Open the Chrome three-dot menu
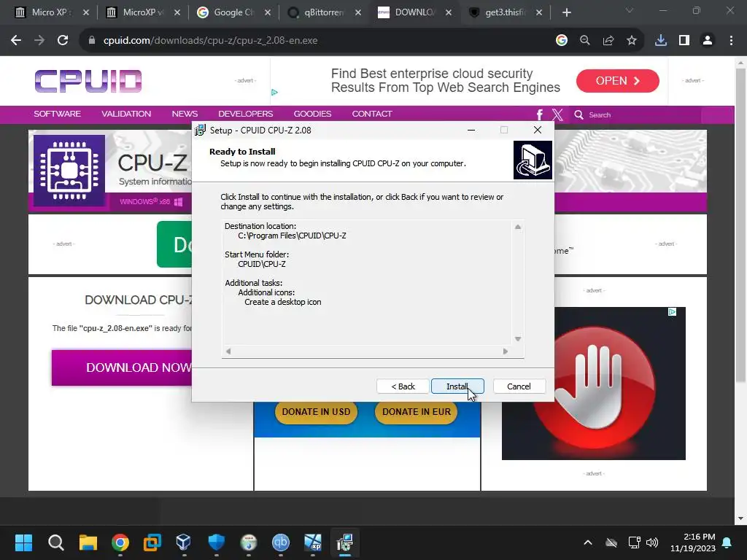Viewport: 747px width, 560px height. pos(731,41)
